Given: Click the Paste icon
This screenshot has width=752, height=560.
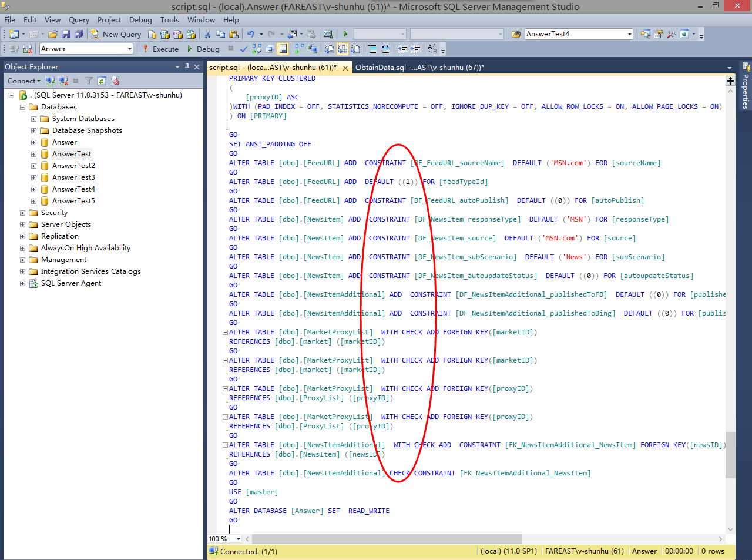Looking at the screenshot, I should point(234,34).
